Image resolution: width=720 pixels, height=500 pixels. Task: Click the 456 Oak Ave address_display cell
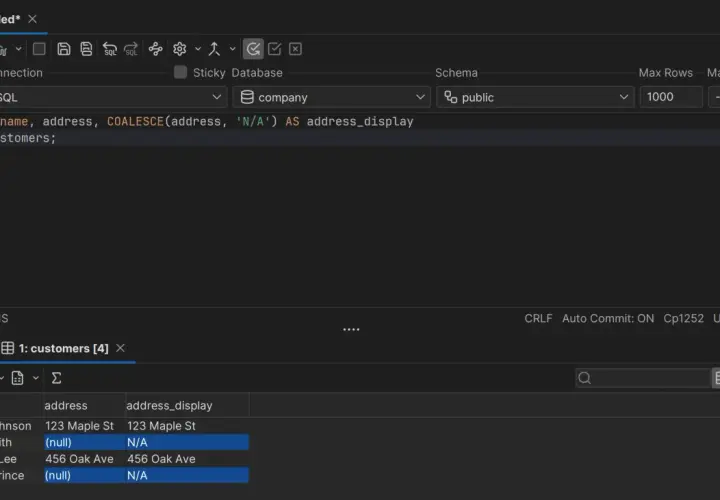tap(187, 459)
